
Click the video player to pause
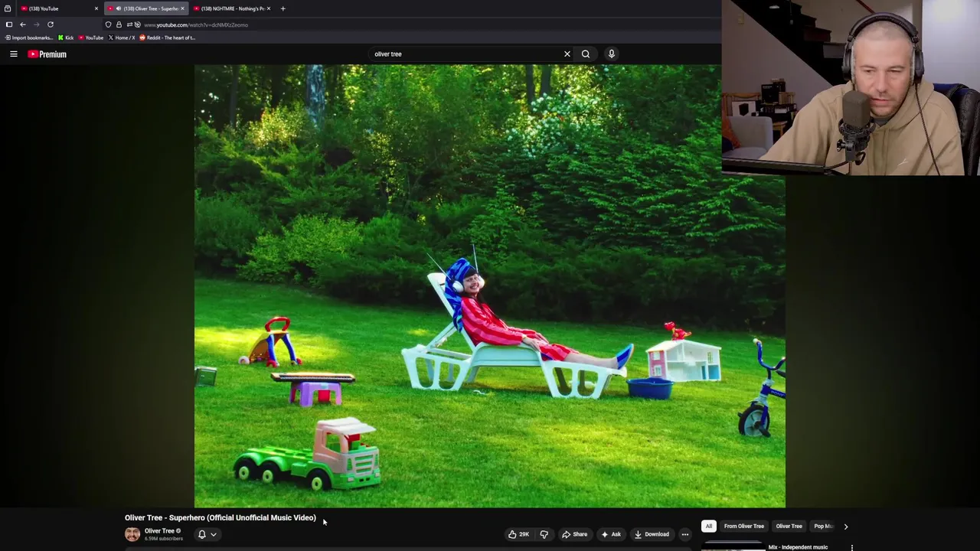click(490, 285)
